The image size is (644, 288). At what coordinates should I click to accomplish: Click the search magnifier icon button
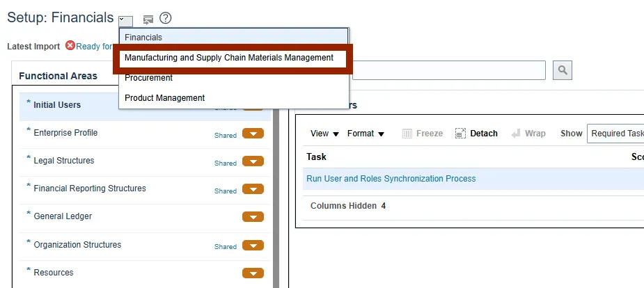click(563, 70)
